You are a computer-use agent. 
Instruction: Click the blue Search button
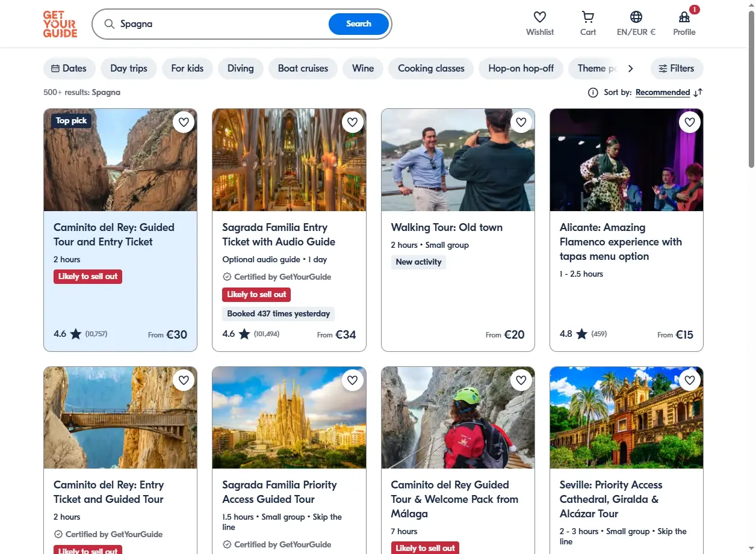359,24
